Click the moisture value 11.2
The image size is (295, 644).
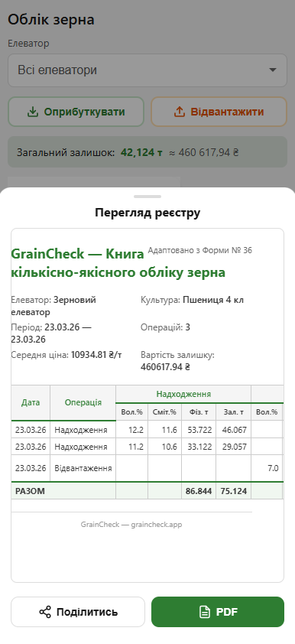click(136, 447)
